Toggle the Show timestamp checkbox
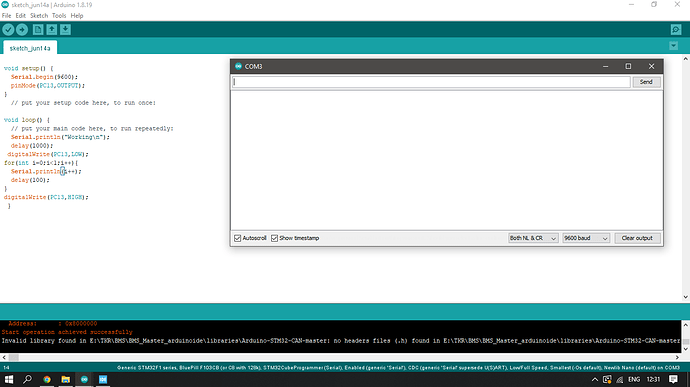 (275, 238)
